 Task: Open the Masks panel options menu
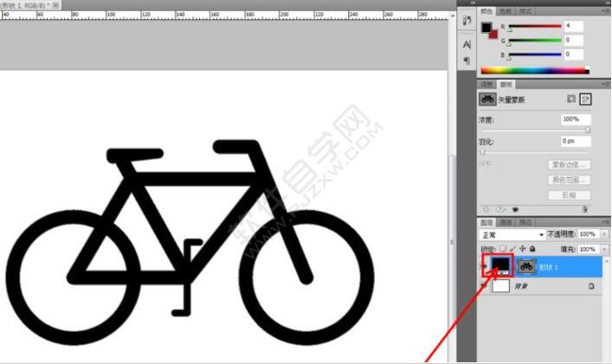606,84
